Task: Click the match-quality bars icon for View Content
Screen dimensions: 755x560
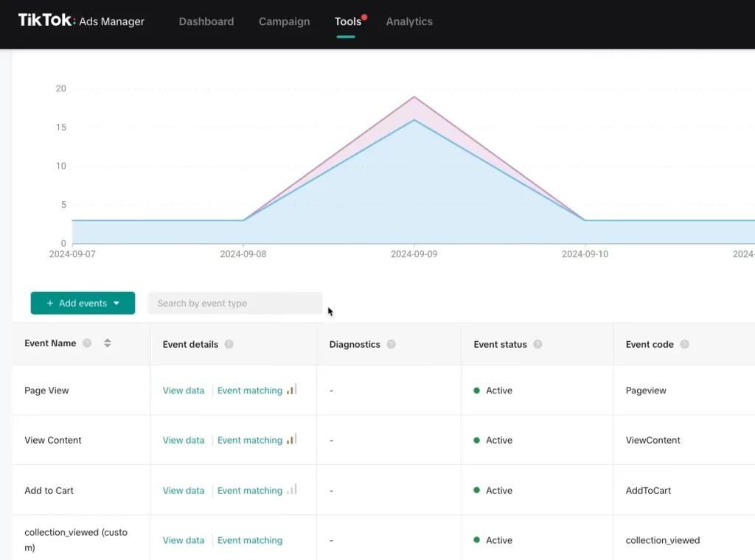Action: tap(292, 439)
